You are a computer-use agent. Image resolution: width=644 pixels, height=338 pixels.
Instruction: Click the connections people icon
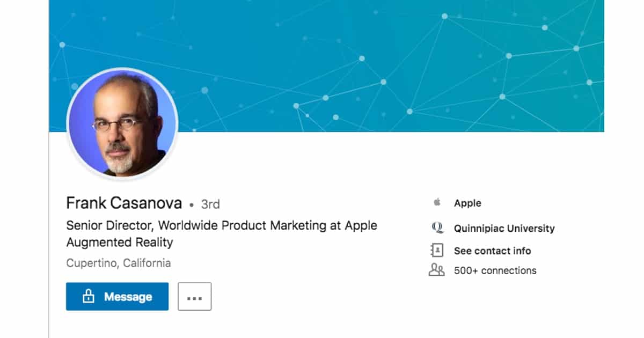436,270
